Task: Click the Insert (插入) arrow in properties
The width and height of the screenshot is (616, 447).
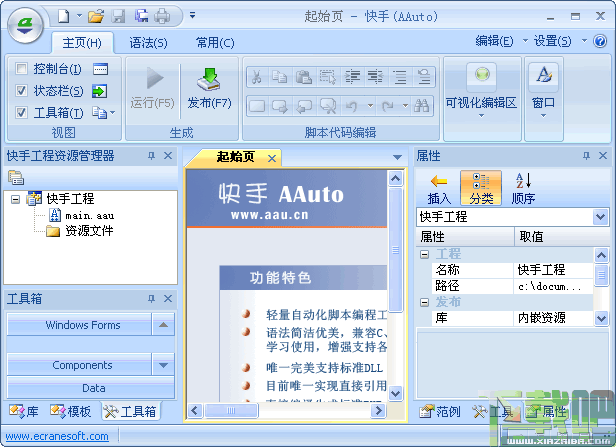Action: tap(439, 189)
